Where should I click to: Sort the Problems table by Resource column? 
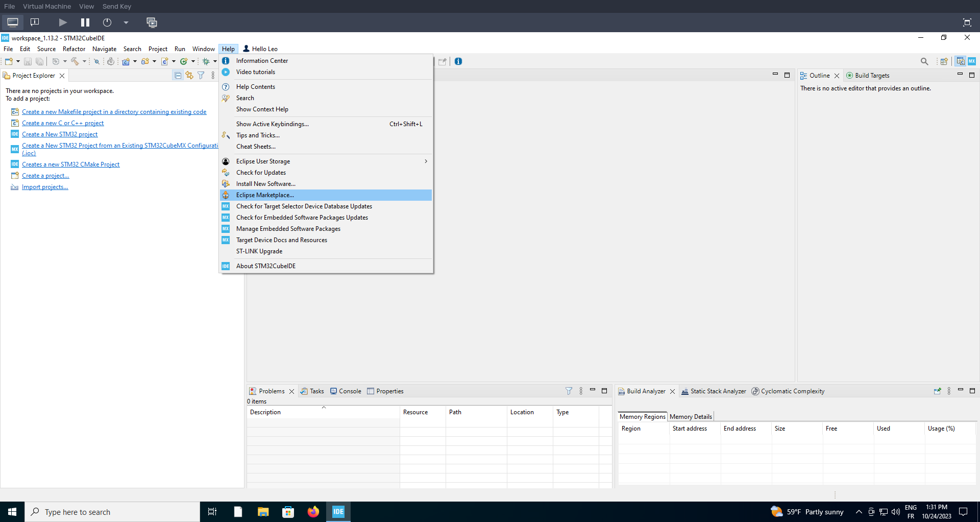tap(423, 412)
